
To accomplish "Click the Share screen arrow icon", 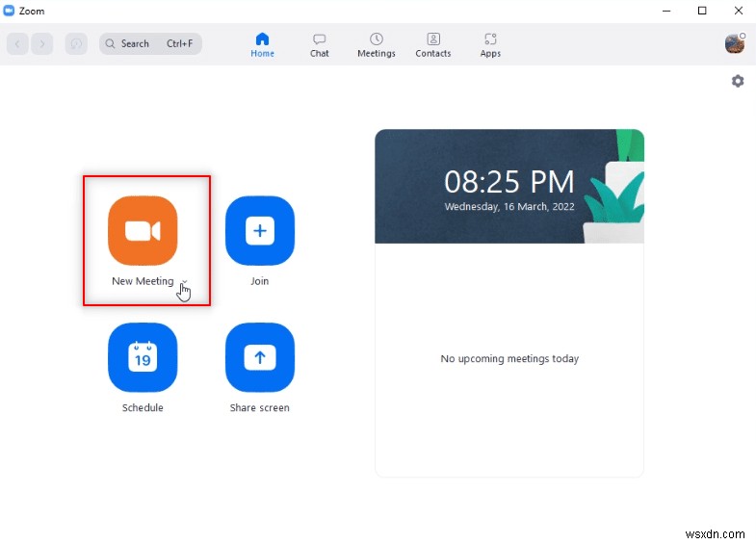I will (x=259, y=357).
